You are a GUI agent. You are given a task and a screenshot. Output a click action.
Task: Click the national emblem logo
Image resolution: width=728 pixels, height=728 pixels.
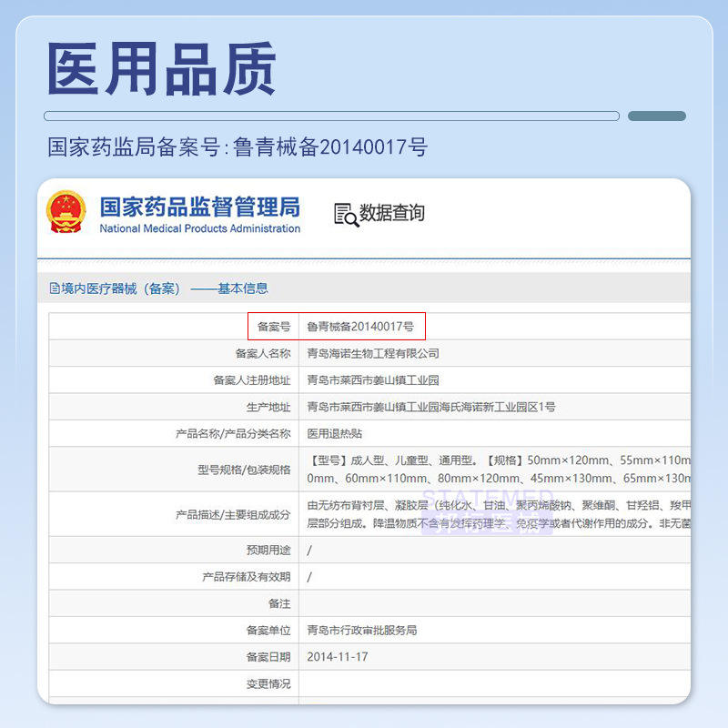pyautogui.click(x=66, y=212)
